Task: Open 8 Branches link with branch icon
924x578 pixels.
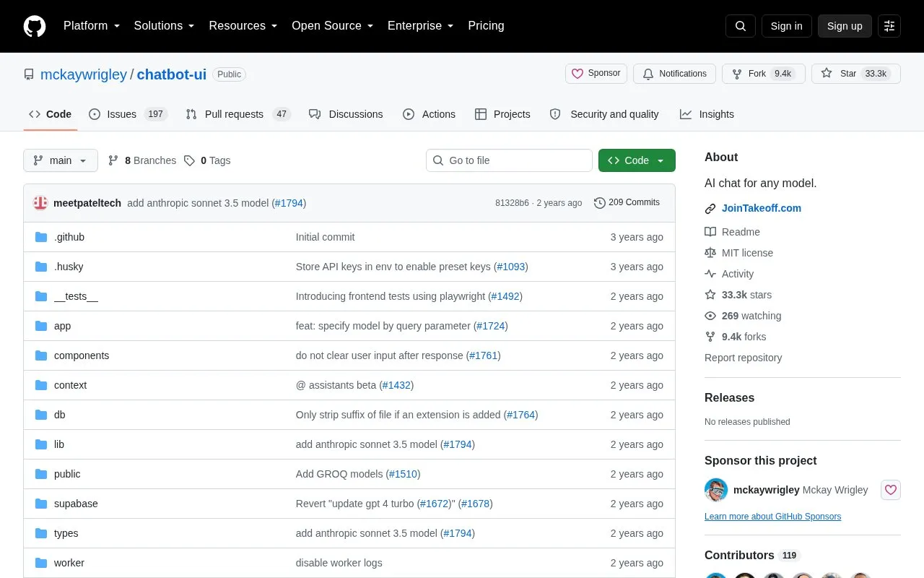Action: coord(142,160)
